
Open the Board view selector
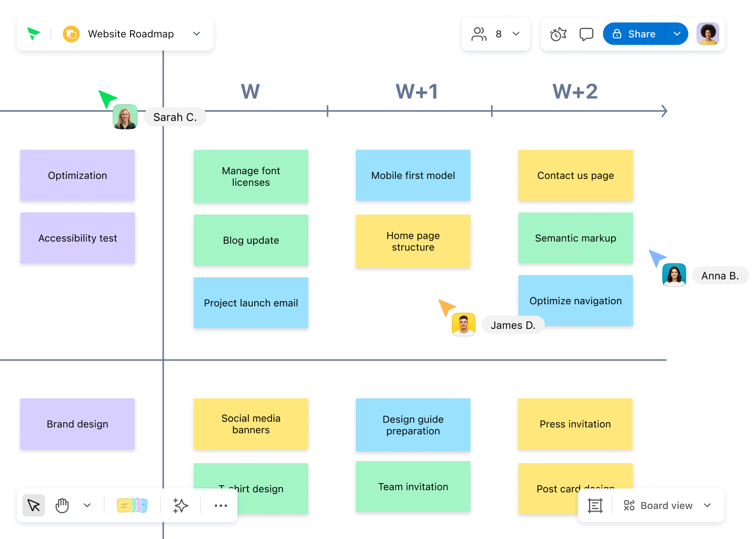tap(668, 505)
